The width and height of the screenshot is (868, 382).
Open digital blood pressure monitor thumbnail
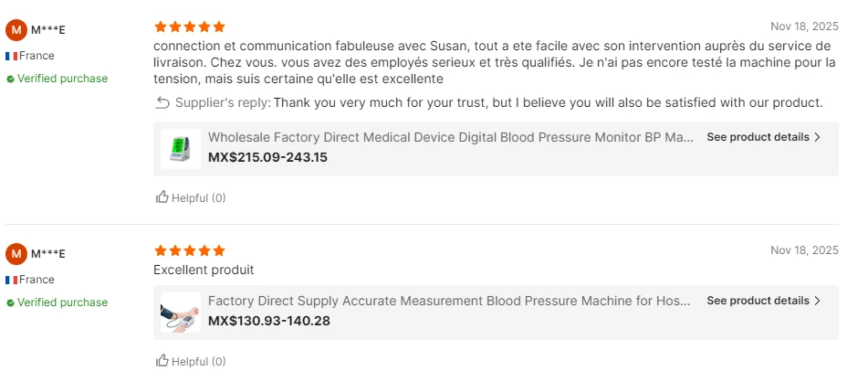[180, 148]
